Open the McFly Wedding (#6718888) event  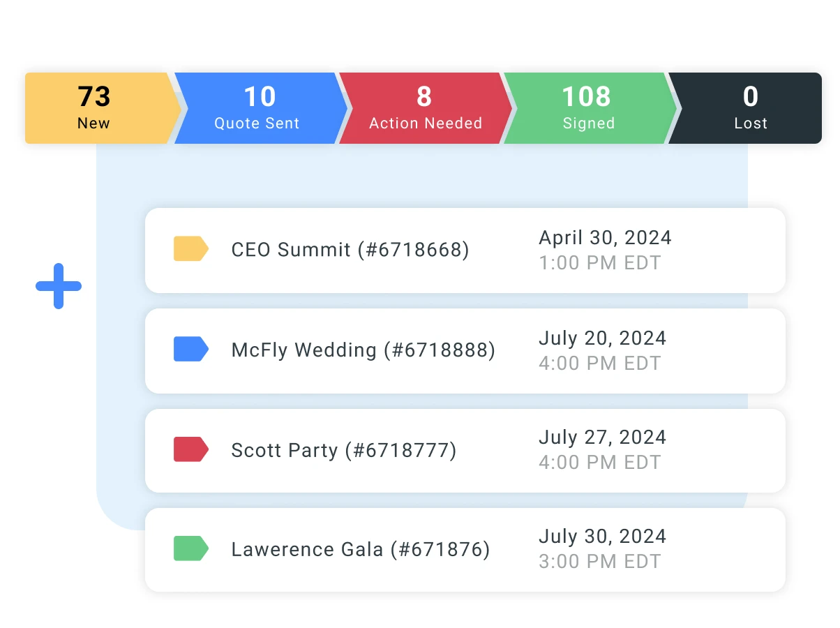(x=465, y=351)
